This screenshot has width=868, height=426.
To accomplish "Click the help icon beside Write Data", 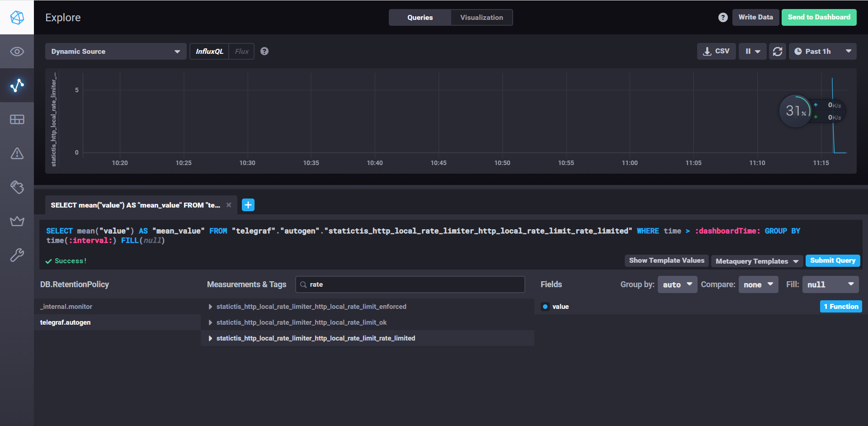I will click(x=723, y=17).
